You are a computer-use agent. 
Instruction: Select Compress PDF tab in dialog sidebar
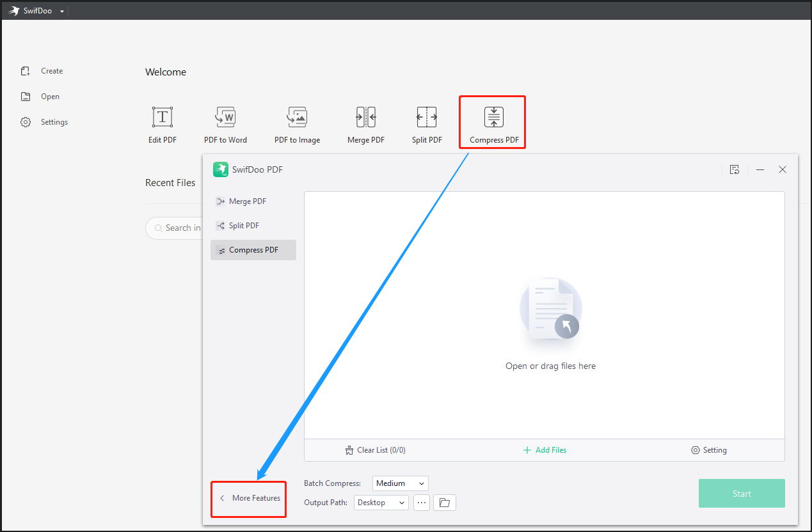253,250
